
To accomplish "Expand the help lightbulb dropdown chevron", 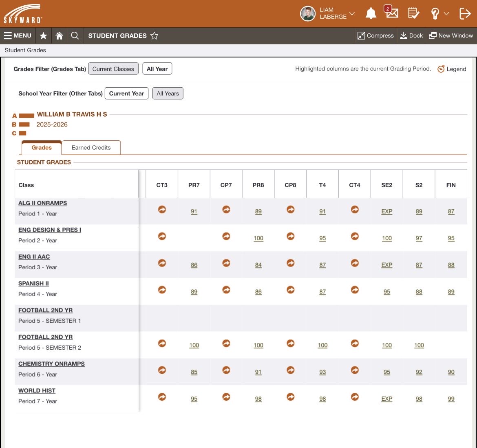I will point(446,13).
